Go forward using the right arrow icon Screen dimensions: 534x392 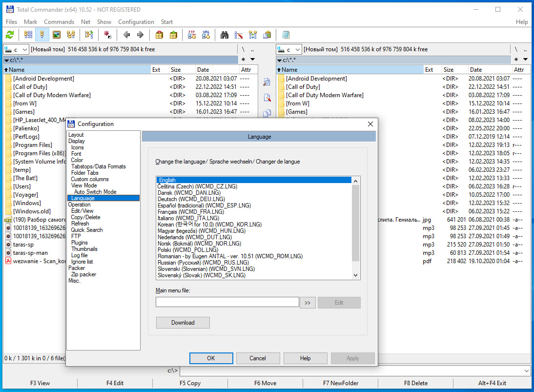tap(140, 35)
